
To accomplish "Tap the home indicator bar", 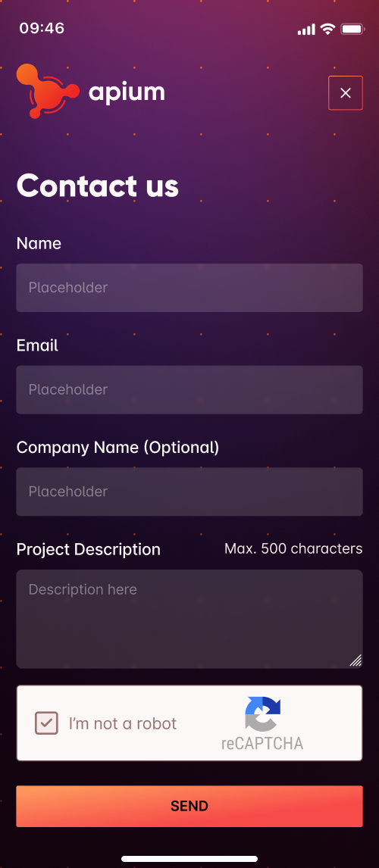I will 189,859.
